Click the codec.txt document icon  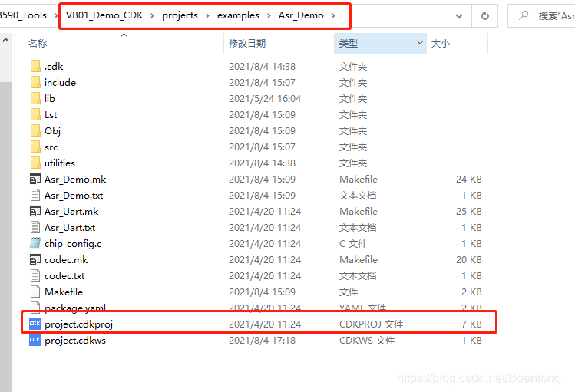pyautogui.click(x=35, y=276)
